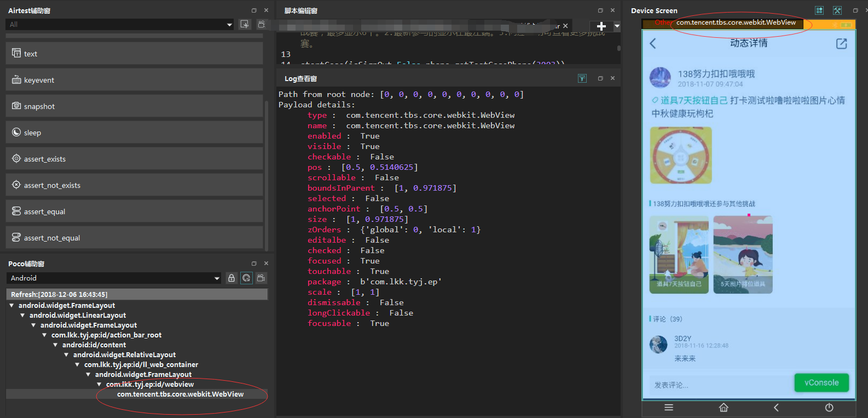This screenshot has height=418, width=868.
Task: Select the keyevent command
Action: 134,80
